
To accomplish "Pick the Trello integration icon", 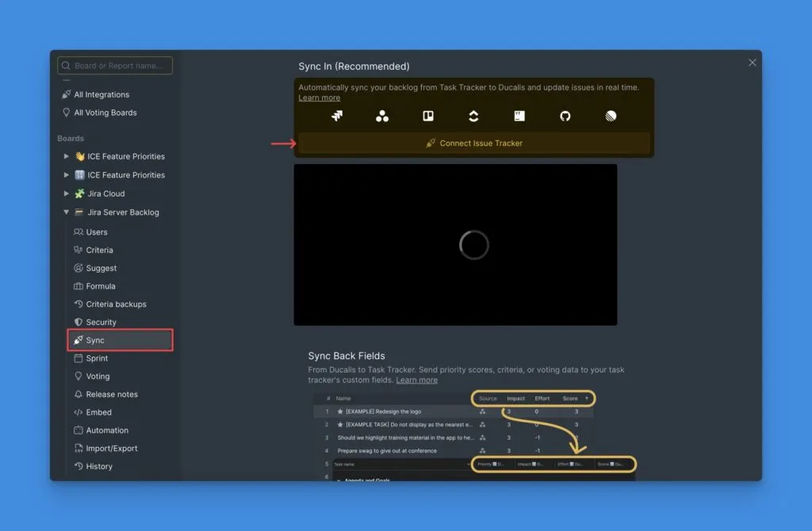I will tap(427, 116).
